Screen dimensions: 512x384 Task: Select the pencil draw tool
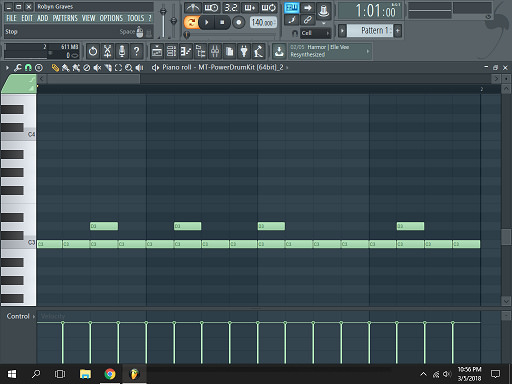(55, 68)
